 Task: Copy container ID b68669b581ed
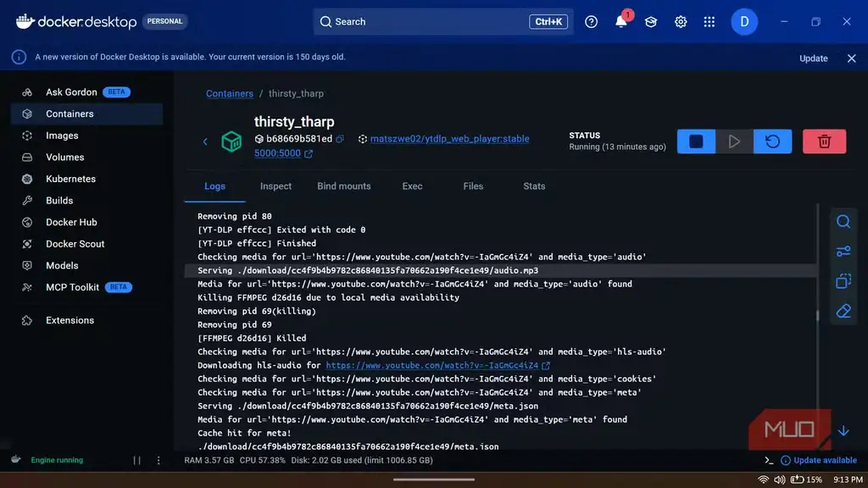pos(340,139)
